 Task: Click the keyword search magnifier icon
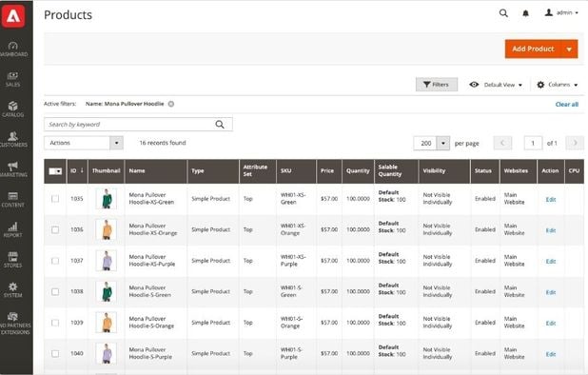220,125
